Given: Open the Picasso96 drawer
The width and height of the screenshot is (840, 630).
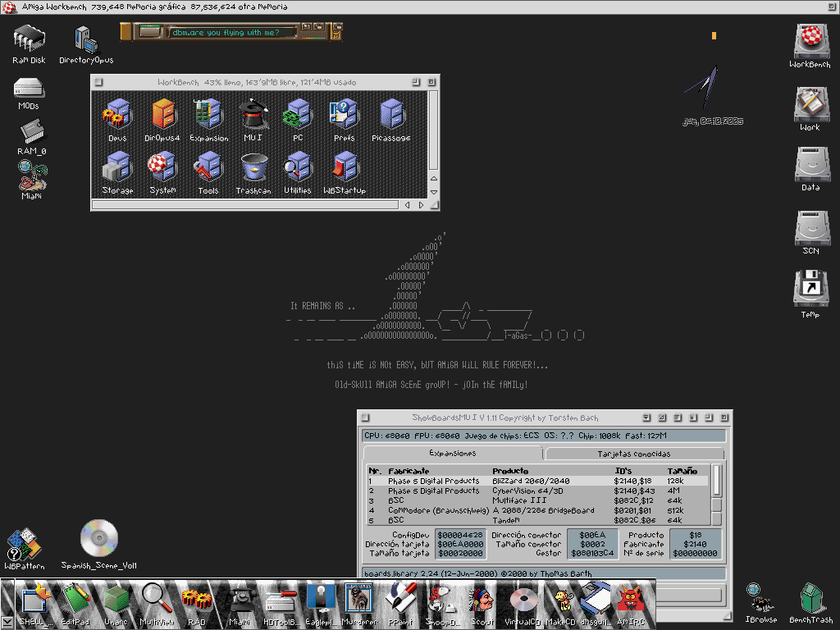Looking at the screenshot, I should pos(391,120).
